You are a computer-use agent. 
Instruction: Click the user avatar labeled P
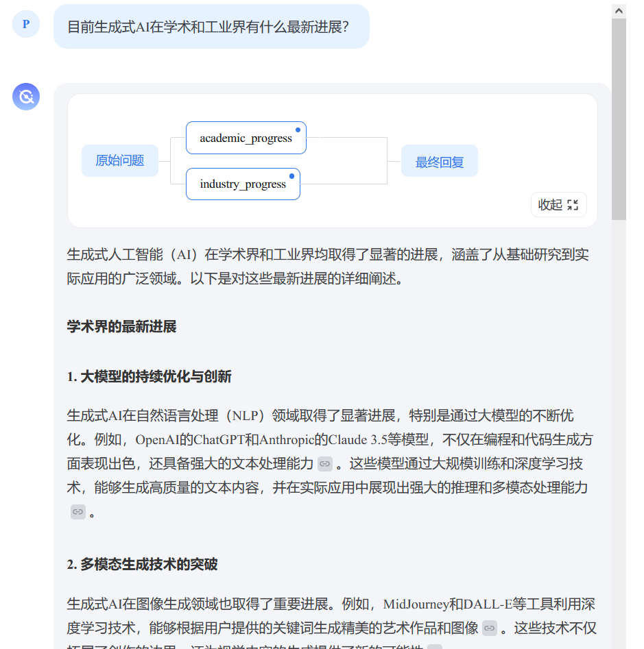pyautogui.click(x=25, y=24)
